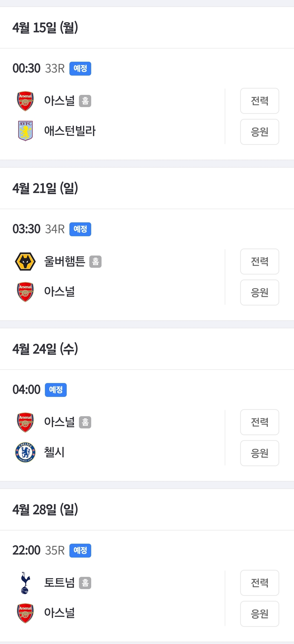This screenshot has height=644, width=294.
Task: Click the Chelsea club crest
Action: (25, 452)
